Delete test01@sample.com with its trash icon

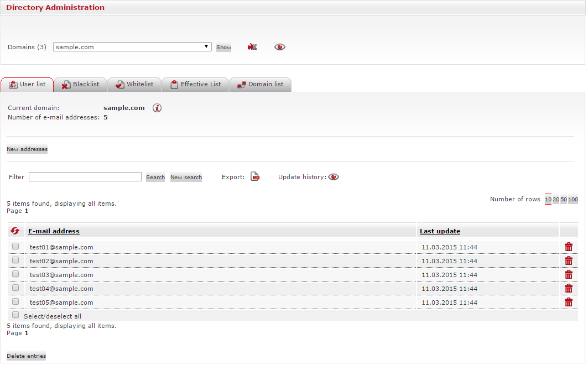(x=569, y=247)
